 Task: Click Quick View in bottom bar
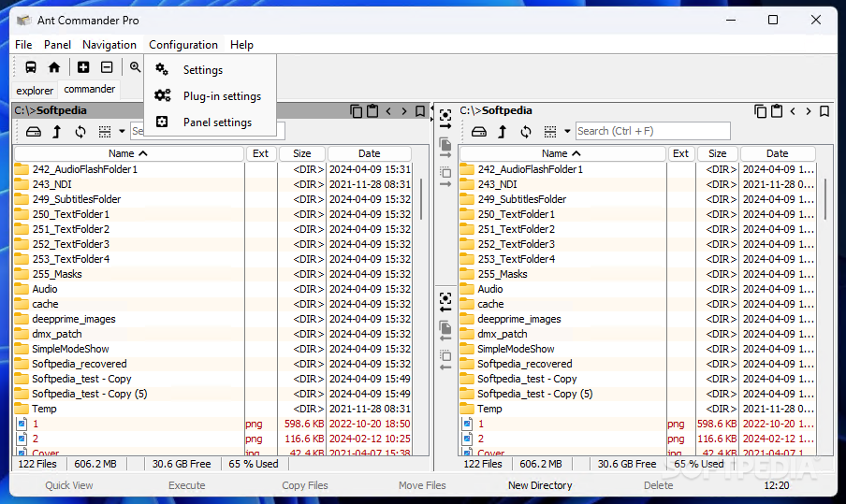click(69, 485)
